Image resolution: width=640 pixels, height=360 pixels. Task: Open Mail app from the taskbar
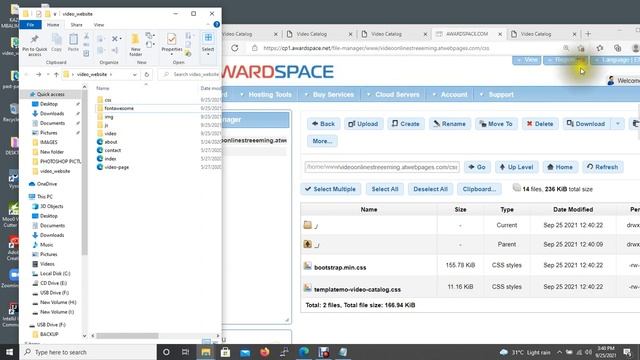(x=245, y=352)
